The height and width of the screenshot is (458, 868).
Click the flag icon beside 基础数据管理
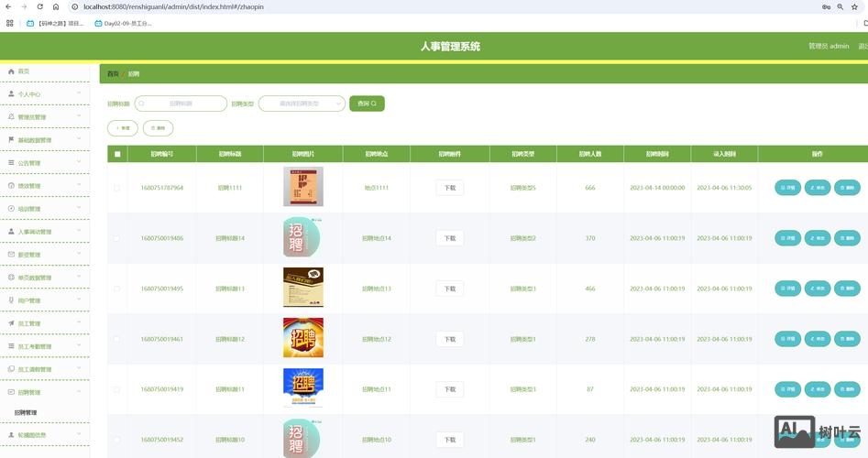coord(11,140)
